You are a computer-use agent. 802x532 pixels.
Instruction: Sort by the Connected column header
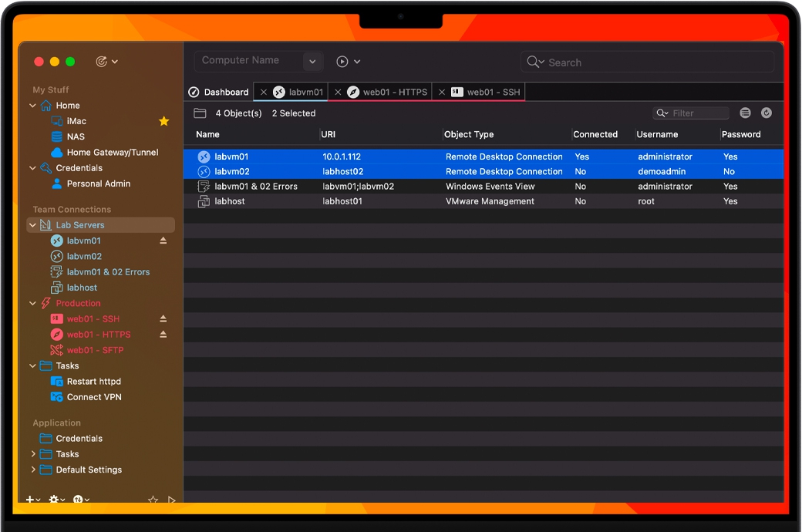coord(595,134)
